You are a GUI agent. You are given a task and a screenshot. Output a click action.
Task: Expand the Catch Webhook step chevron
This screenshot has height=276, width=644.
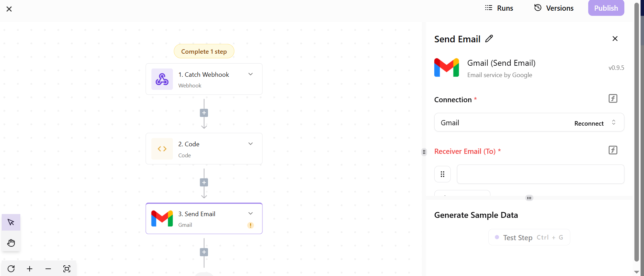251,74
